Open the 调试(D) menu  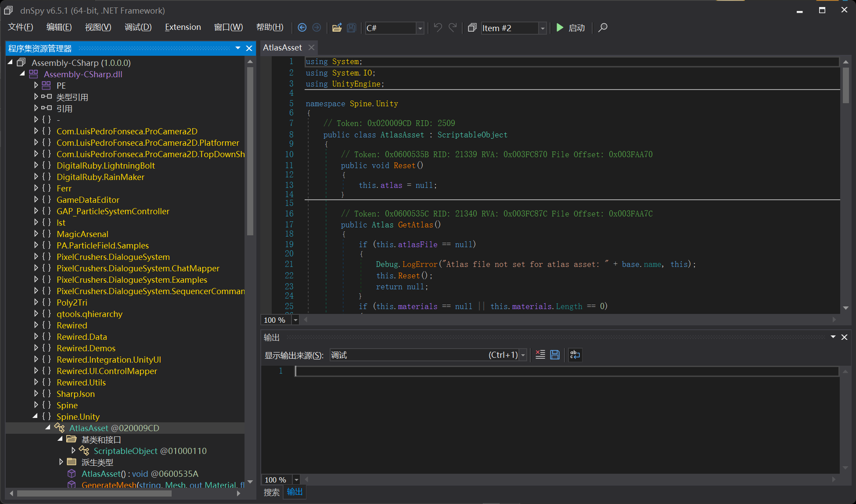[138, 27]
